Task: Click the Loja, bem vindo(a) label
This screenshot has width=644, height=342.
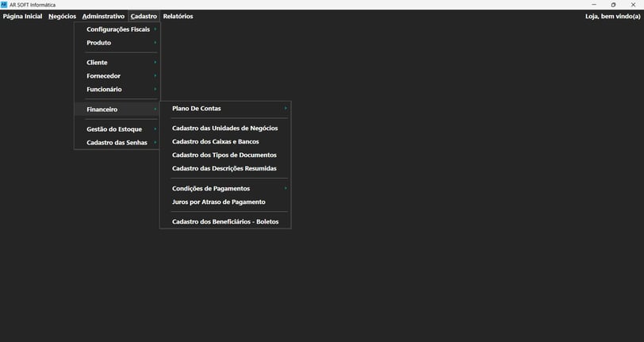Action: pos(613,17)
